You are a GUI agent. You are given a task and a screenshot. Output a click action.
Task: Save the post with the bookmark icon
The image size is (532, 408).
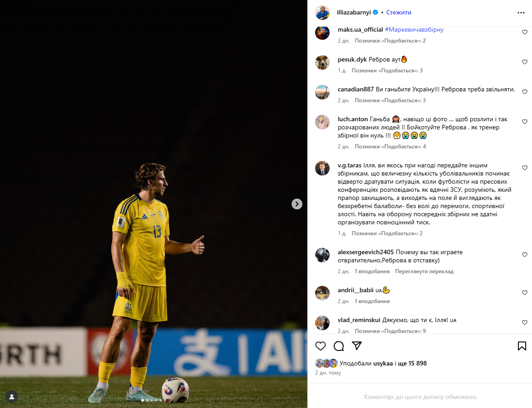click(x=522, y=346)
